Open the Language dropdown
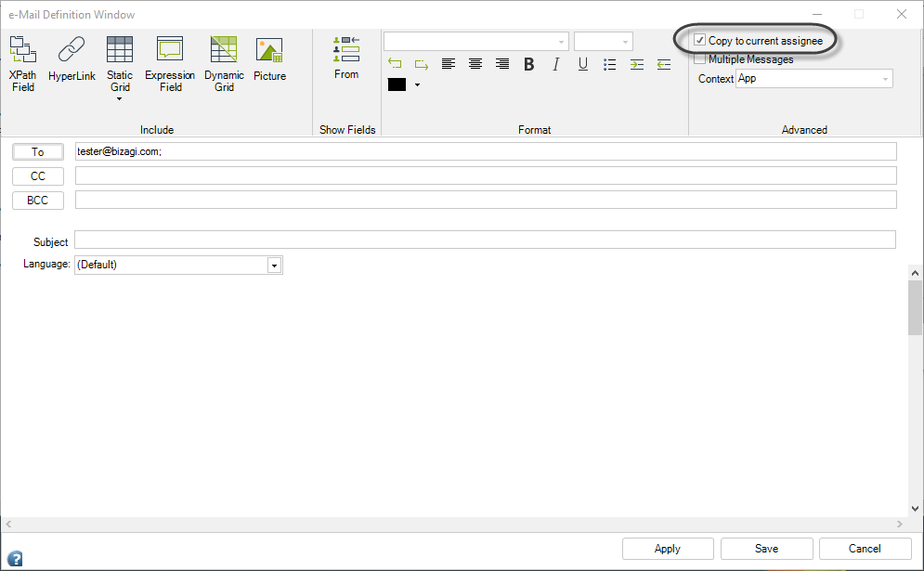Image resolution: width=924 pixels, height=571 pixels. pos(274,266)
